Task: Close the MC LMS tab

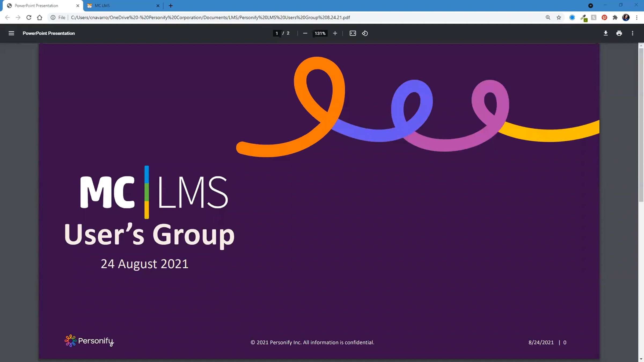Action: tap(158, 6)
